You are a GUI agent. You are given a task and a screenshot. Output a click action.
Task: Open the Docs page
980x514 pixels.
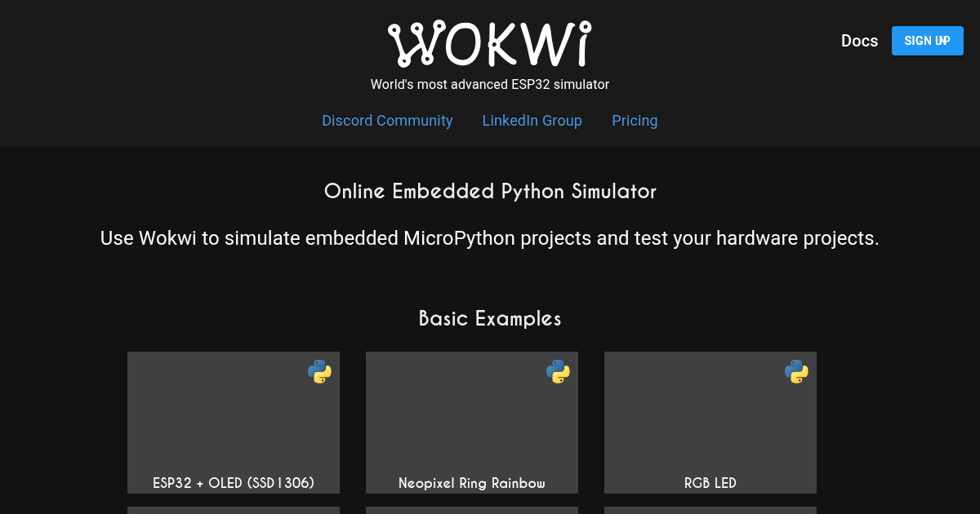click(x=859, y=41)
